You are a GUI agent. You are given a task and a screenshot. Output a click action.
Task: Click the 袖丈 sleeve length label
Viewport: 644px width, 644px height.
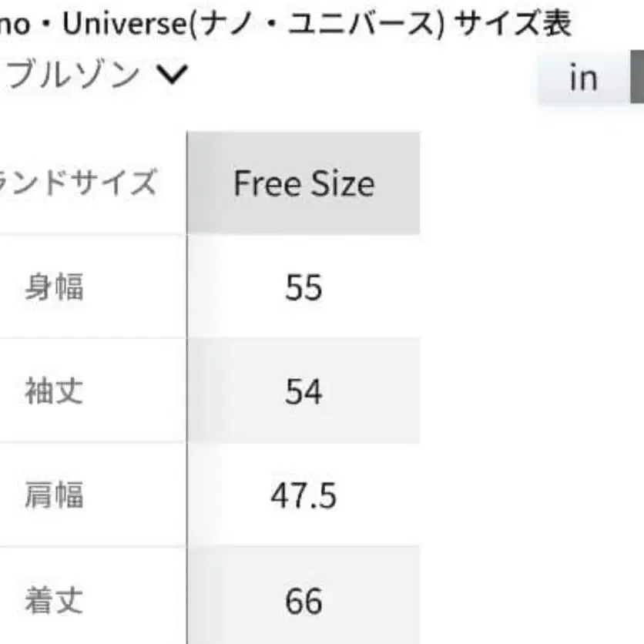[54, 391]
